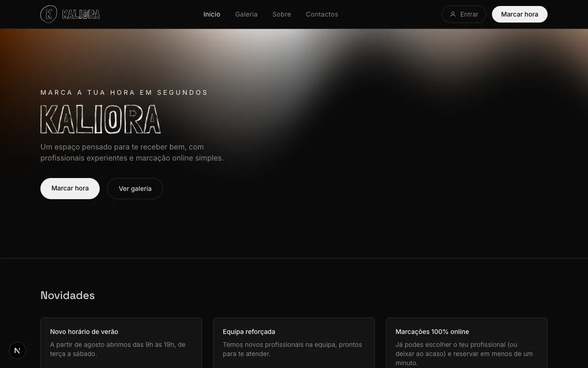The image size is (588, 368).
Task: Open the Galeria nav item
Action: point(246,14)
